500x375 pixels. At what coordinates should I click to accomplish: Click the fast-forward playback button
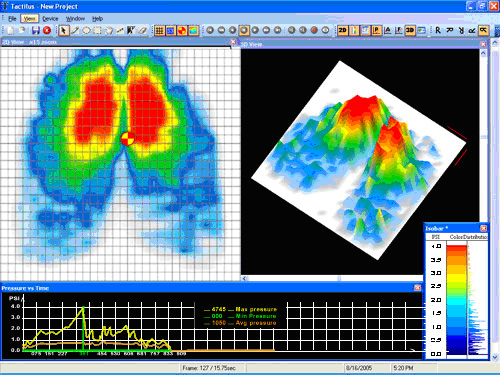pos(266,30)
